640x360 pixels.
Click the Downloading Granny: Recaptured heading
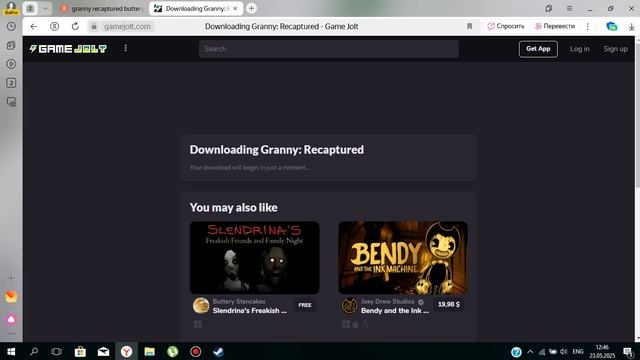pos(277,150)
